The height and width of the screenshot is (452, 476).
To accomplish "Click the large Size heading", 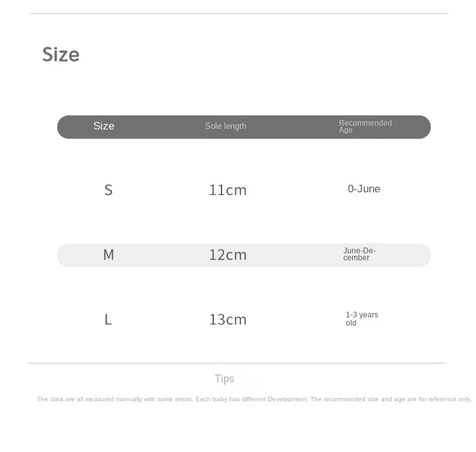I will click(x=61, y=55).
